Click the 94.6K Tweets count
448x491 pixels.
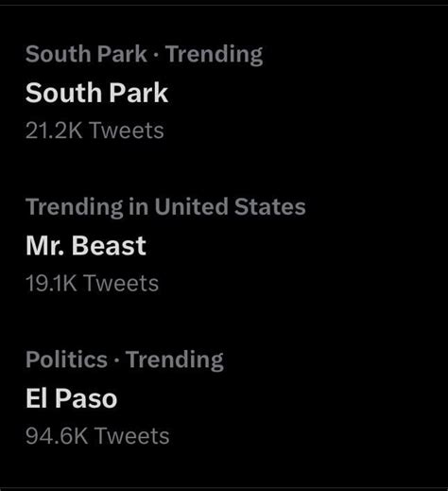coord(97,436)
